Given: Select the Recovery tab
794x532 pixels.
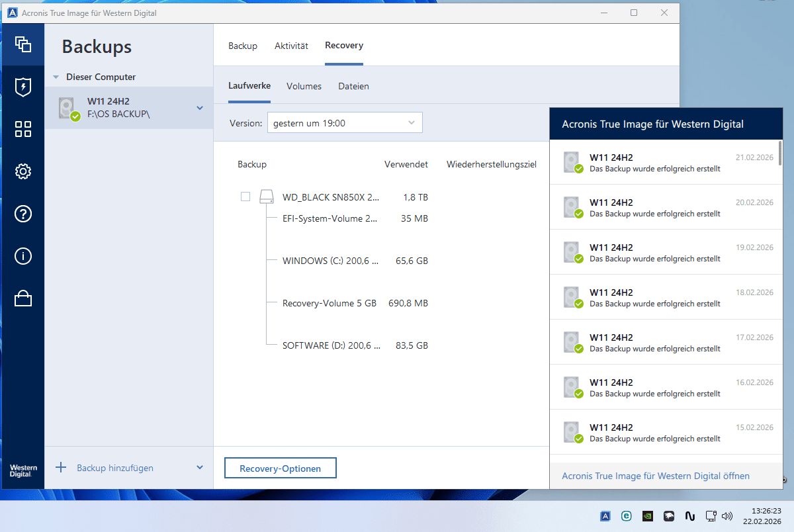Looking at the screenshot, I should click(344, 46).
